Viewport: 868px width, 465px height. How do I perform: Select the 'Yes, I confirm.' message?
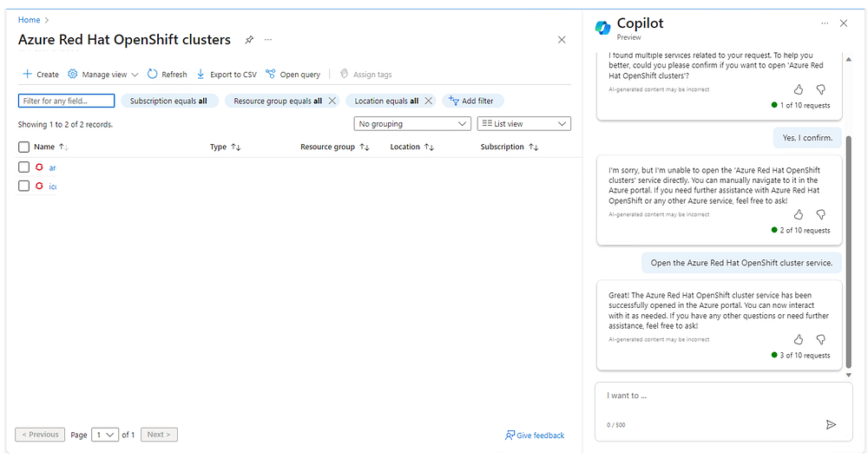(x=807, y=138)
